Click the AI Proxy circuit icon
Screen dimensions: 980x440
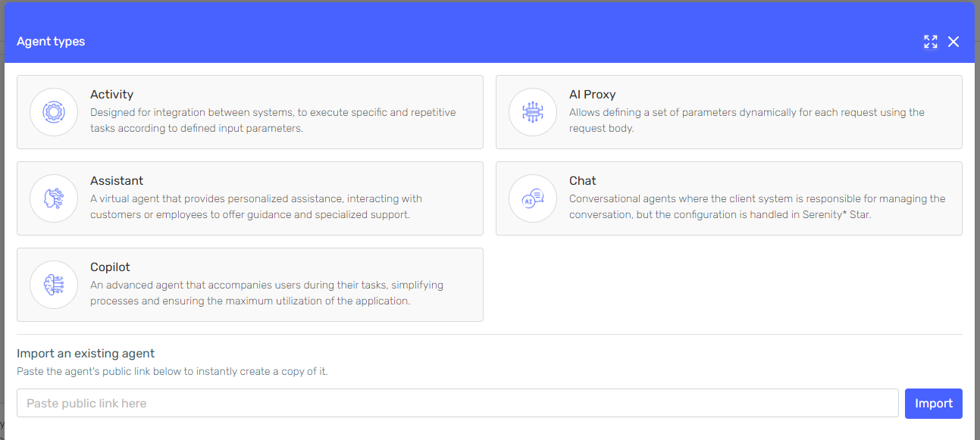click(533, 112)
